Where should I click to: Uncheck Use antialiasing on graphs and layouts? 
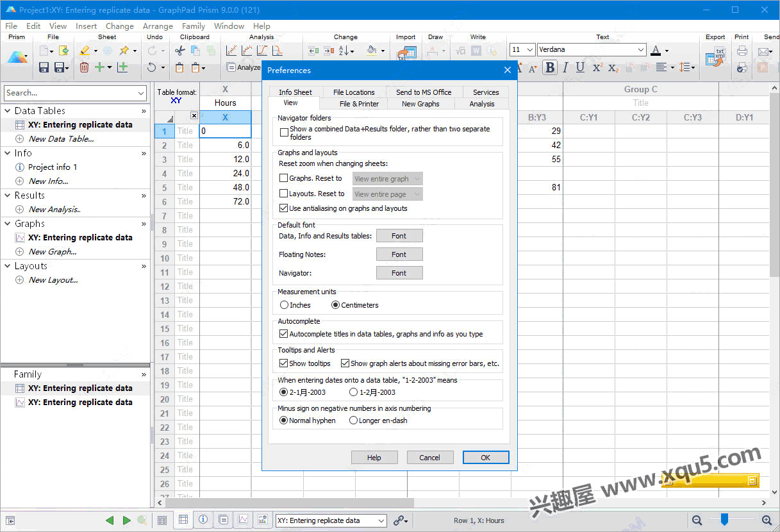click(284, 208)
